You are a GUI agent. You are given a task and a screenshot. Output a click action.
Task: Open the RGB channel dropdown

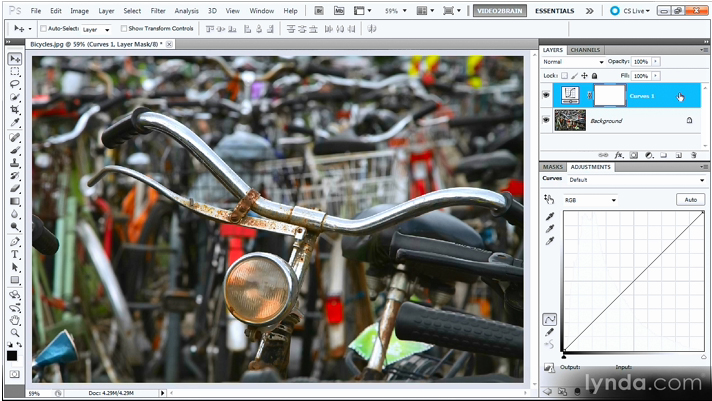(590, 200)
